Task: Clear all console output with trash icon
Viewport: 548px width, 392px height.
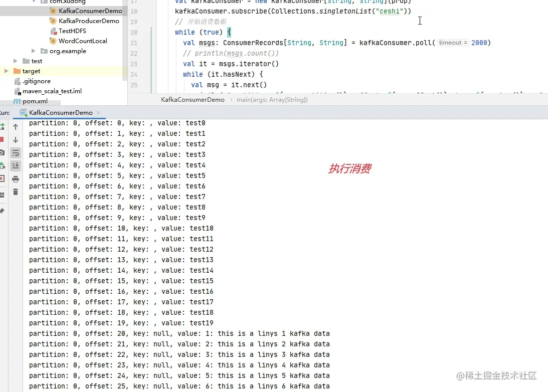Action: pyautogui.click(x=16, y=192)
